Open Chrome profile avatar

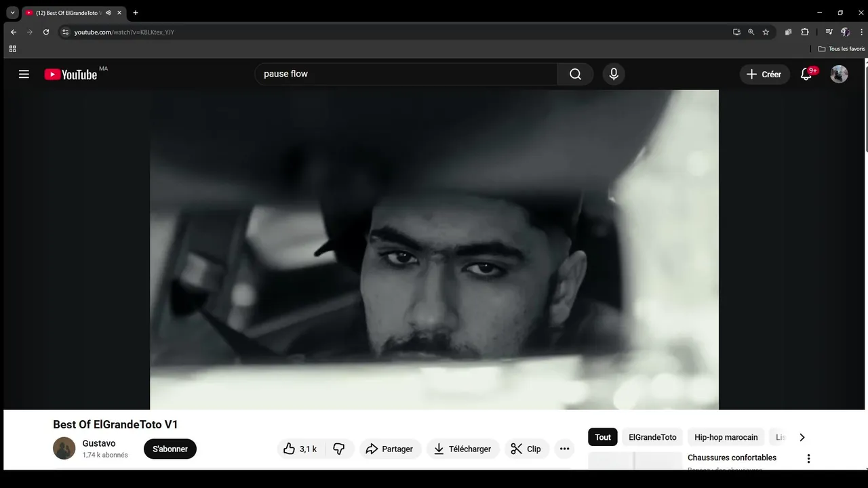[x=845, y=32]
